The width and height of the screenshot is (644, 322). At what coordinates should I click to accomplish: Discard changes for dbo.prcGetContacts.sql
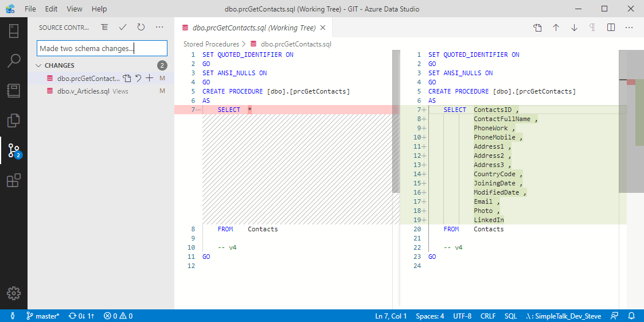pyautogui.click(x=138, y=78)
